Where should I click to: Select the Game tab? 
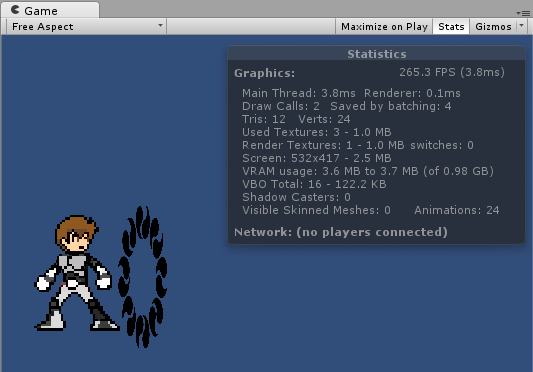[50, 10]
